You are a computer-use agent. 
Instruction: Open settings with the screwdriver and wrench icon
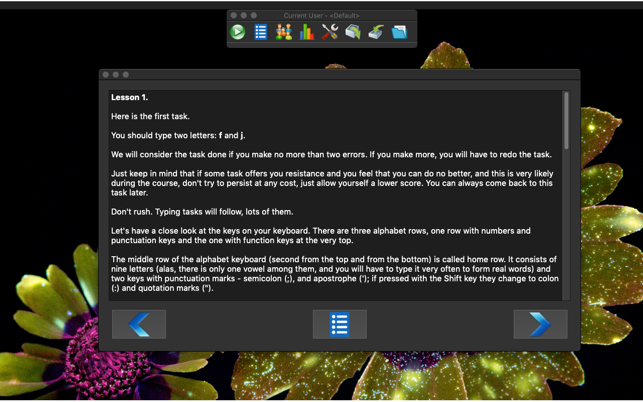tap(330, 32)
